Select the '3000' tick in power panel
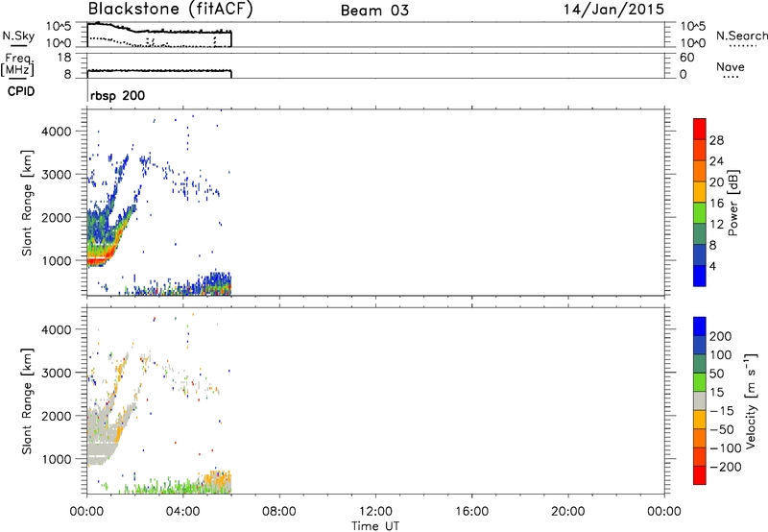This screenshot has height=532, width=768. point(56,175)
